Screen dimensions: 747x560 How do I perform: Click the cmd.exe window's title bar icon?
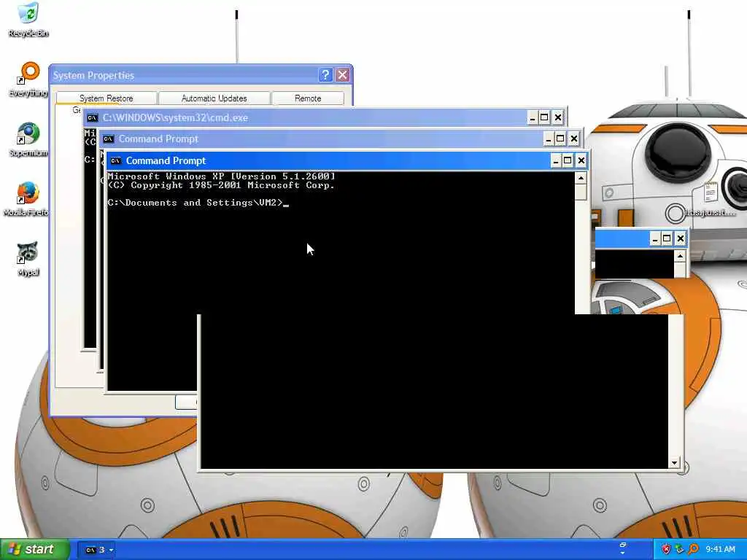[x=93, y=118]
